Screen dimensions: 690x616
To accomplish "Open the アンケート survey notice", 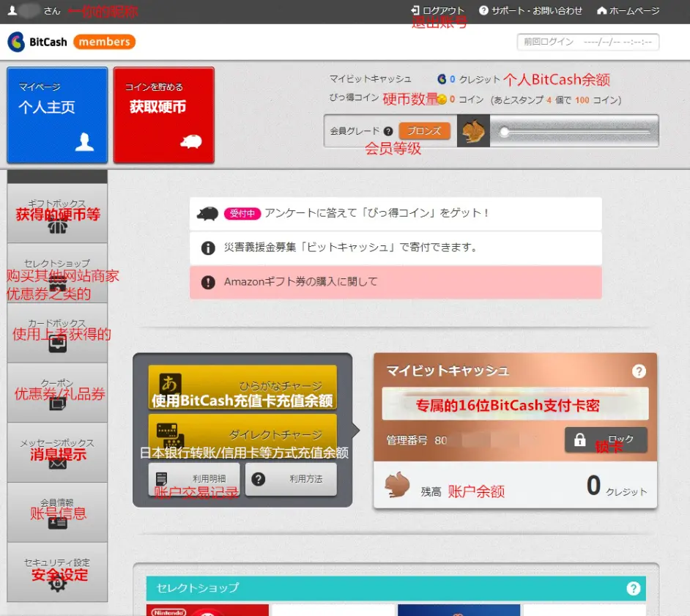I will click(396, 213).
